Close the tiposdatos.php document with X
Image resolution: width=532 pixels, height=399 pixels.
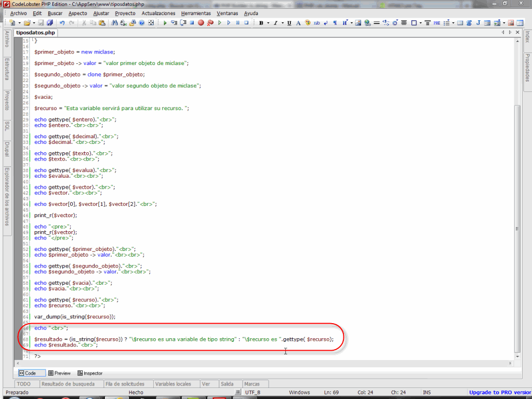(x=517, y=33)
